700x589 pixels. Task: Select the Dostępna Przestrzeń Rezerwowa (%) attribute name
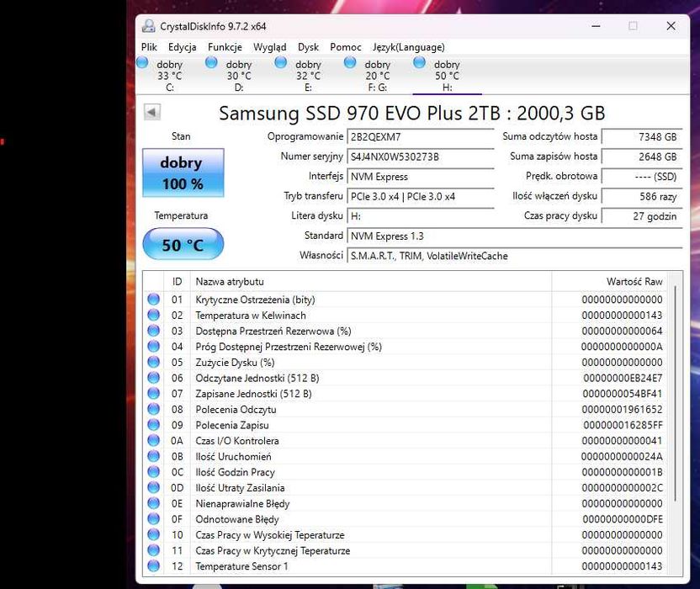(273, 331)
